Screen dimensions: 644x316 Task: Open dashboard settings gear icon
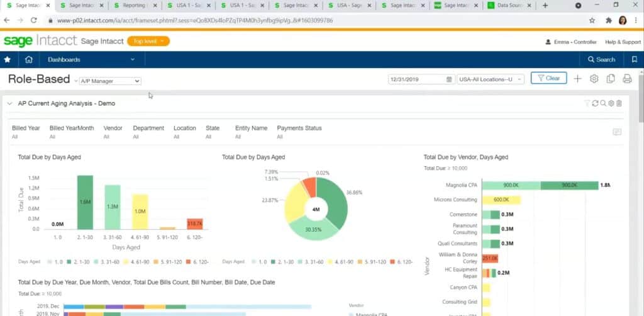pos(594,79)
